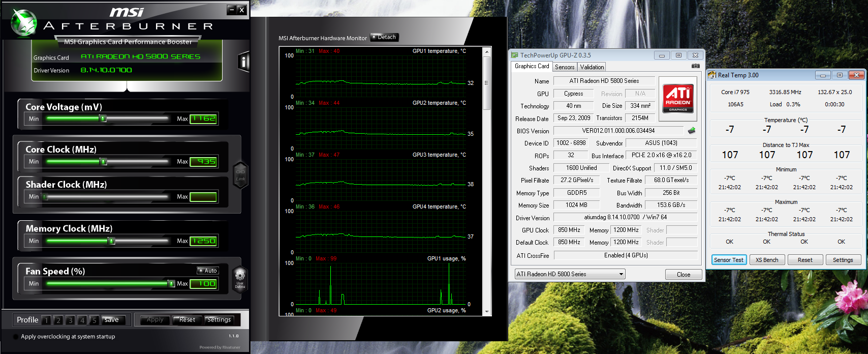
Task: Click the Link clocks hexagon icon
Action: pos(240,174)
